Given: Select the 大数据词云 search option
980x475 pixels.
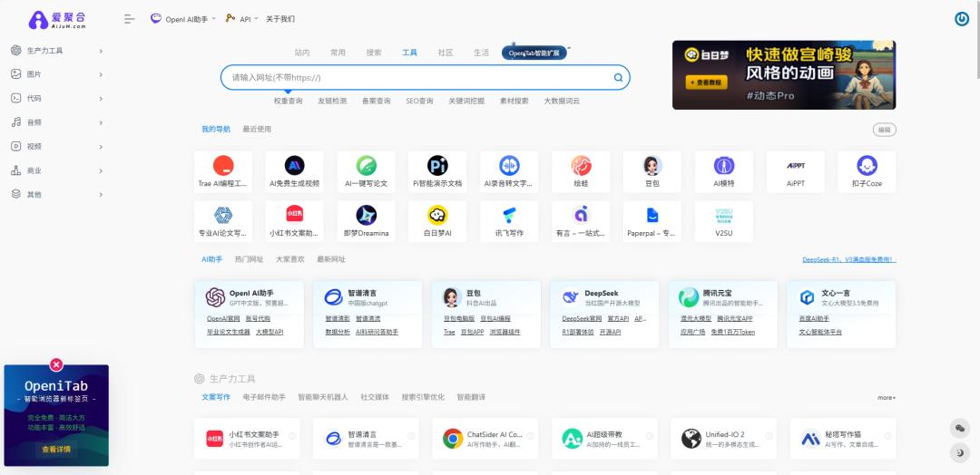Looking at the screenshot, I should pyautogui.click(x=562, y=101).
